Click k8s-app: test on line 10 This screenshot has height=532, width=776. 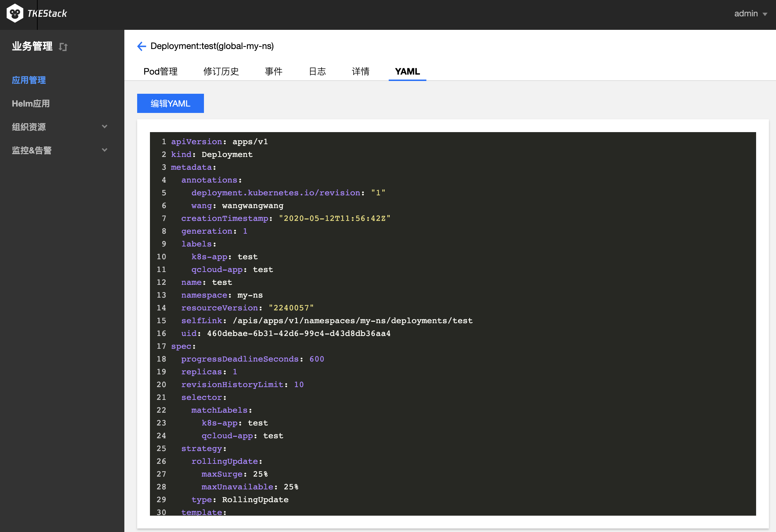click(225, 257)
